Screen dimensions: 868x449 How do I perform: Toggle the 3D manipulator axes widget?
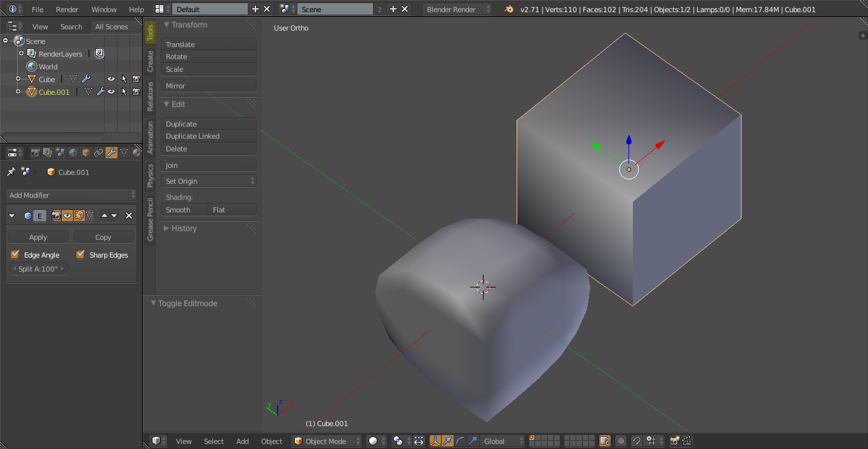click(x=435, y=441)
